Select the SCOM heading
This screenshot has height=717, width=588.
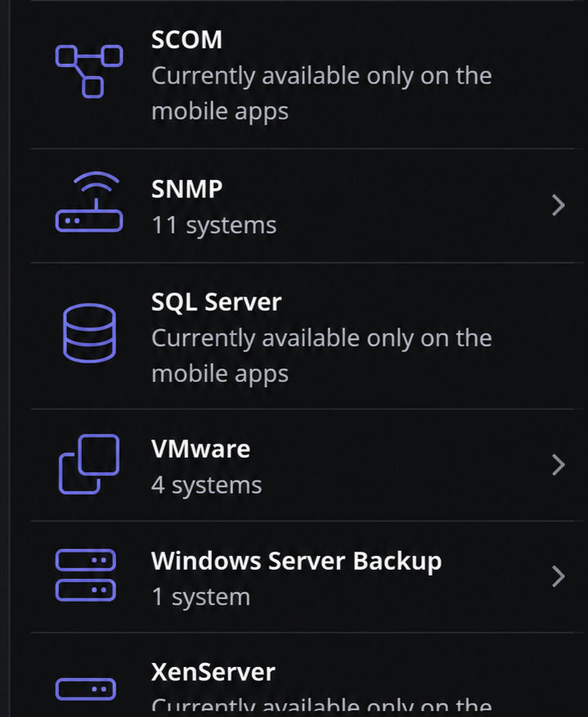[186, 40]
